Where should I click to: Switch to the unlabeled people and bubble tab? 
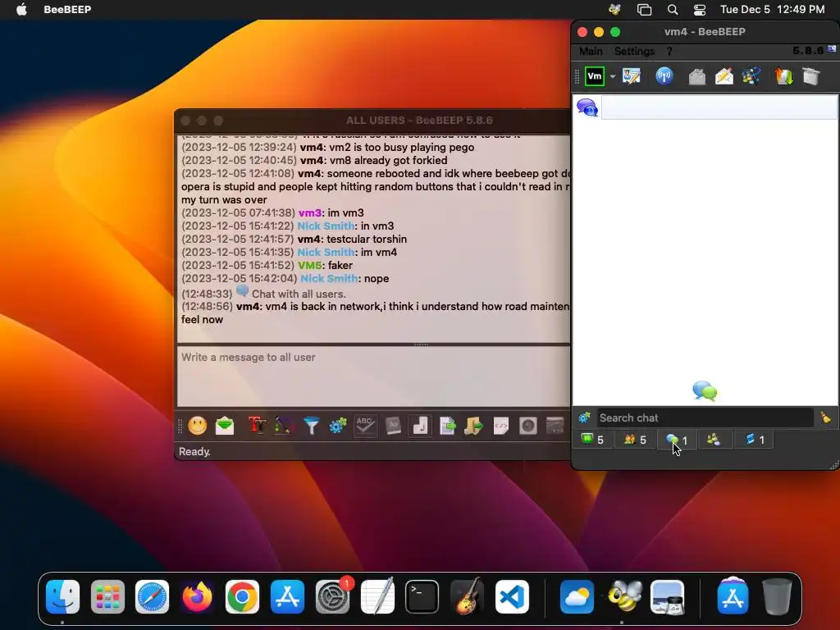coord(714,440)
